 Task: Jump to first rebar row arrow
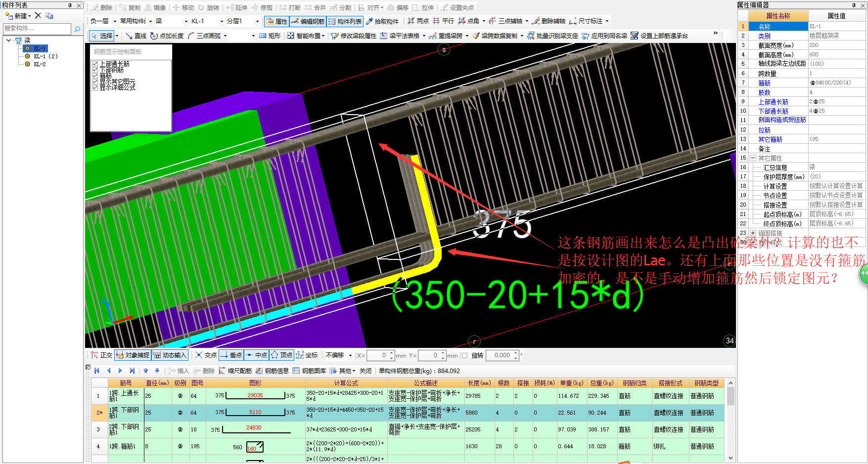[97, 371]
